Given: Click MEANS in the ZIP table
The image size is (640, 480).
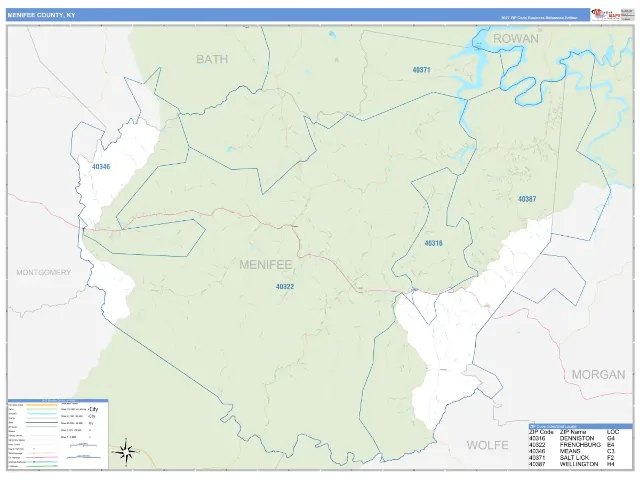Looking at the screenshot, I should (x=570, y=451).
